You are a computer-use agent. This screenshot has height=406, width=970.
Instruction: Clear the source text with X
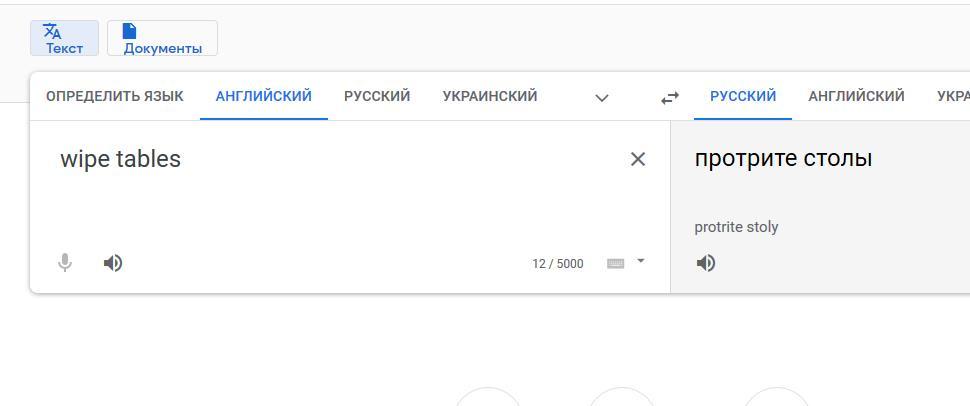pyautogui.click(x=638, y=159)
